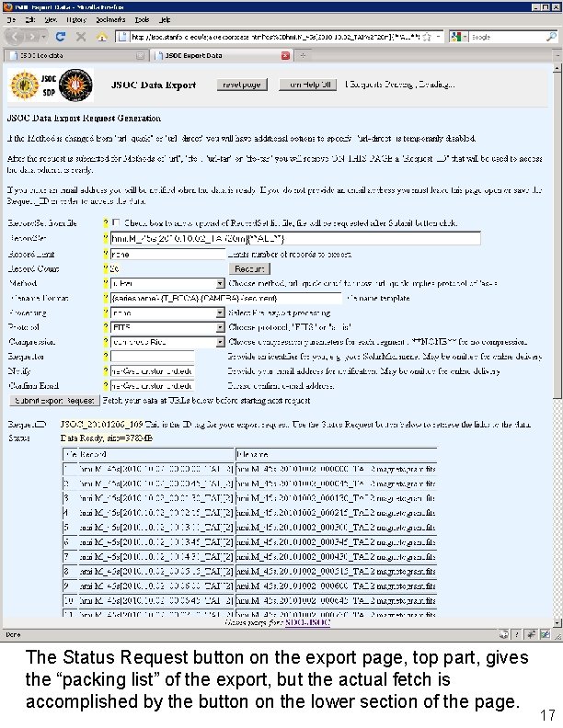Open the Bookmarks menu
This screenshot has width=563, height=728.
[x=110, y=19]
